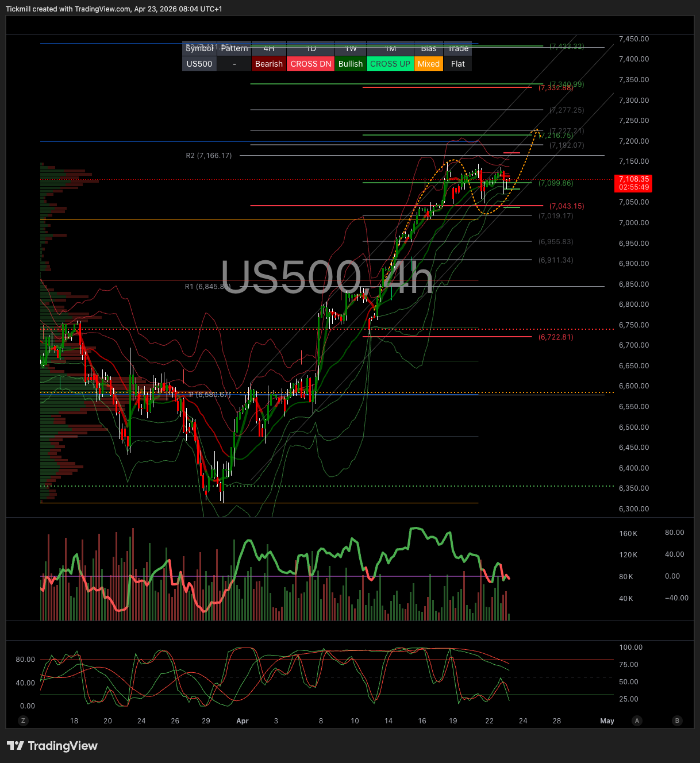Viewport: 700px width, 763px height.
Task: Click the TradingView logo in the footer
Action: coord(52,746)
